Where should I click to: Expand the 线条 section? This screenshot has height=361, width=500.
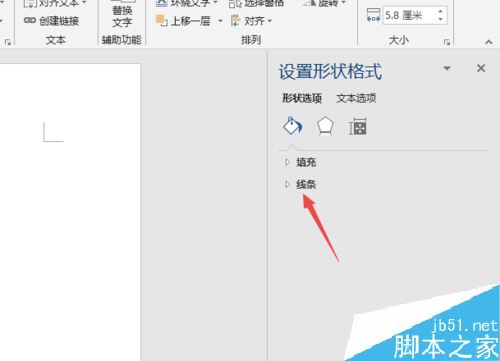click(300, 184)
